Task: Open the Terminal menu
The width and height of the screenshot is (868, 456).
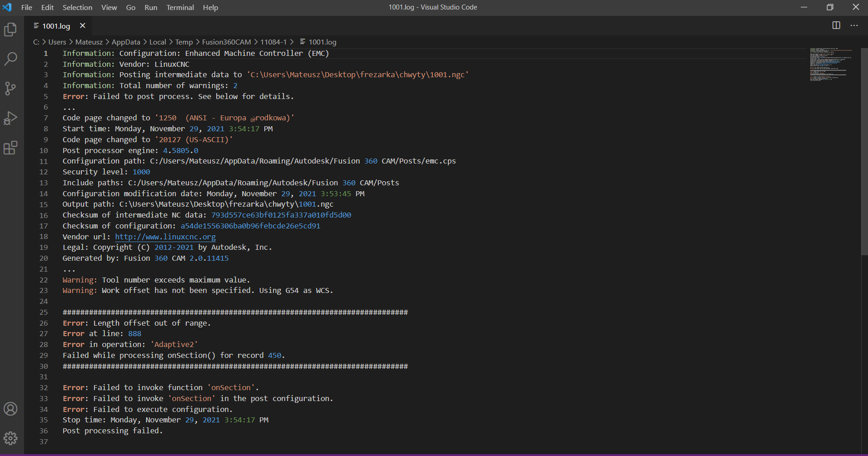Action: tap(180, 7)
